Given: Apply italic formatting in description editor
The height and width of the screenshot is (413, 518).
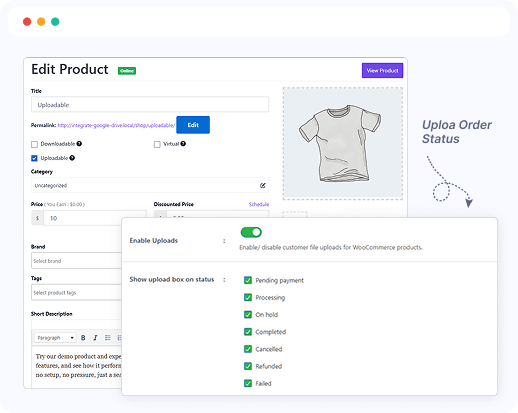Looking at the screenshot, I should 95,338.
